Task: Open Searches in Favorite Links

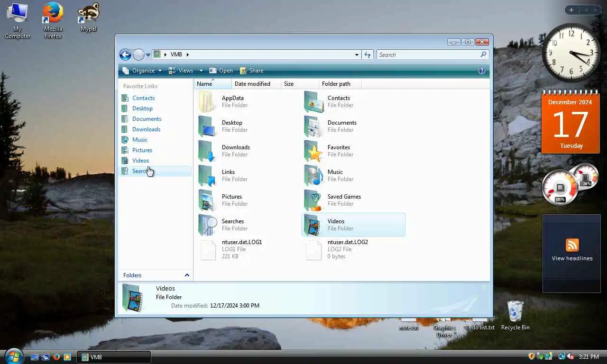Action: pyautogui.click(x=155, y=171)
